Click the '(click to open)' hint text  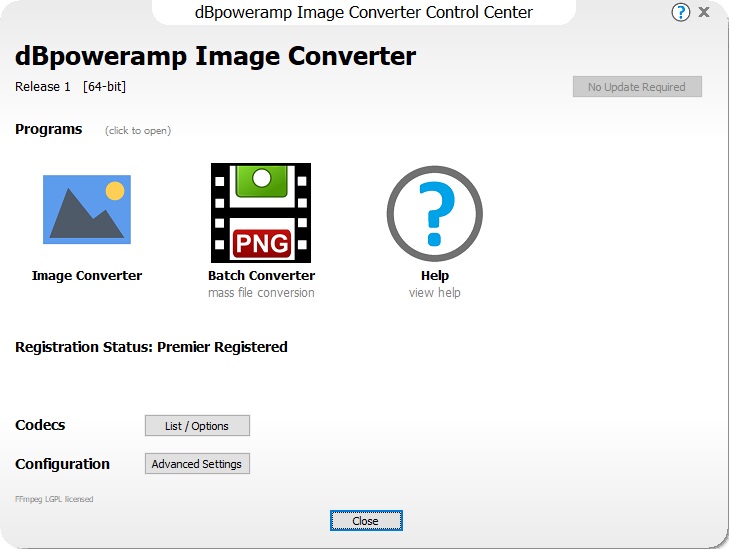pos(138,131)
